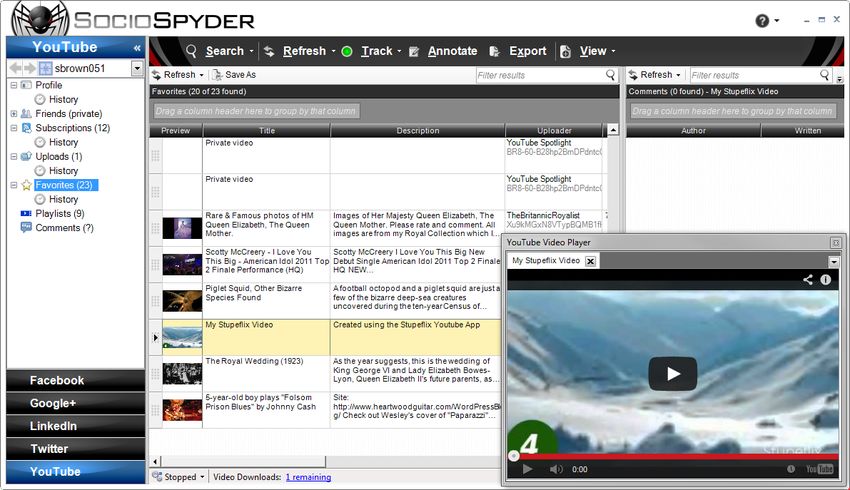
Task: Open the Track dropdown arrow
Action: 399,51
